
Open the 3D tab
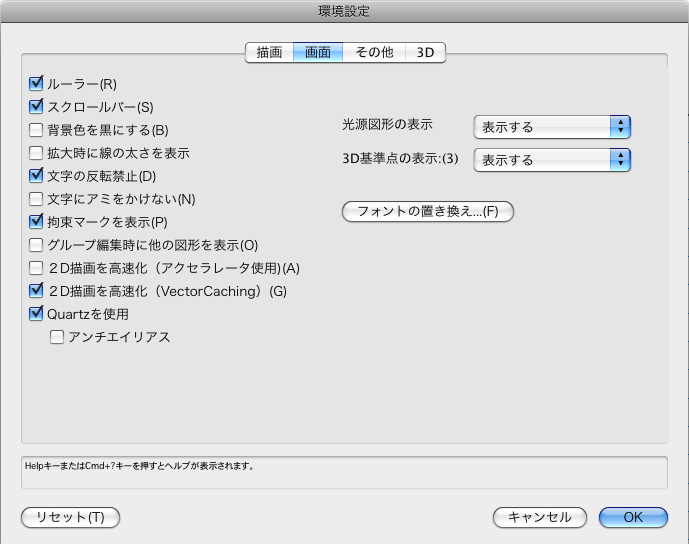coord(425,53)
